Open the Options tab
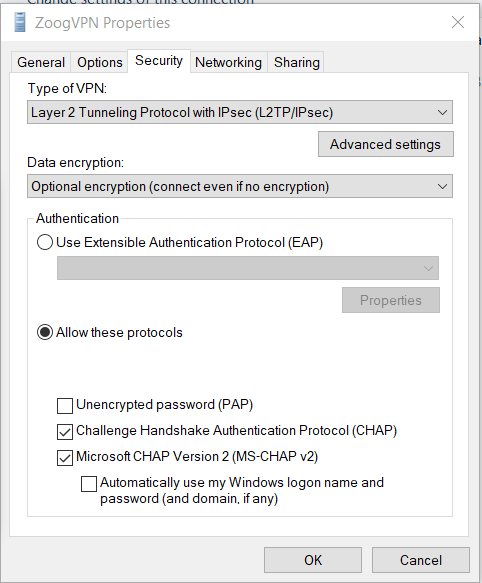This screenshot has width=482, height=583. click(x=100, y=62)
